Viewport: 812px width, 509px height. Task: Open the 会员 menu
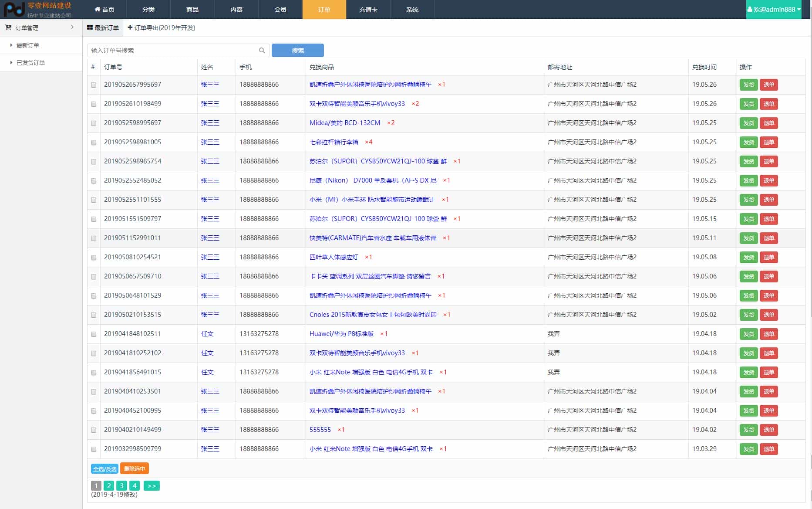280,9
